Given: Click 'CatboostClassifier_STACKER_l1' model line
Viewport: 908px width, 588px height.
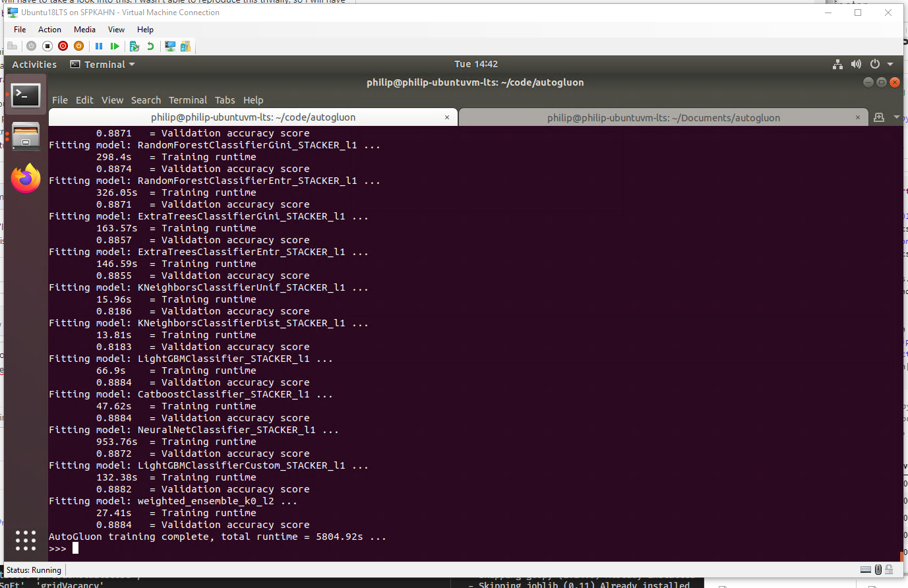Looking at the screenshot, I should tap(191, 394).
